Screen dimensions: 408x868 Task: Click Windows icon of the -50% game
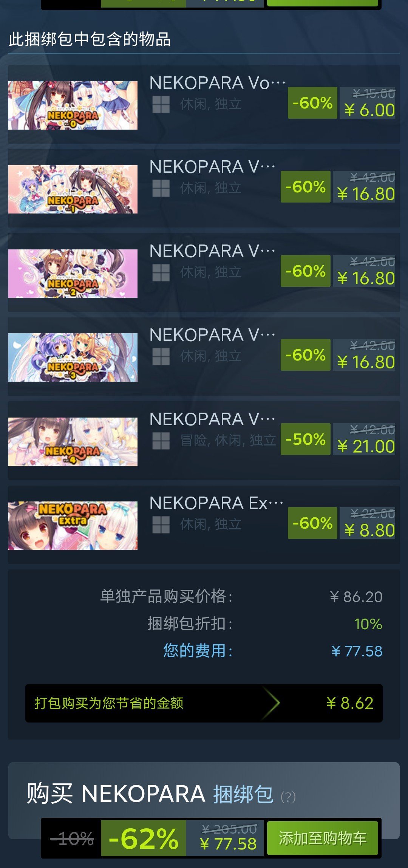point(161,441)
